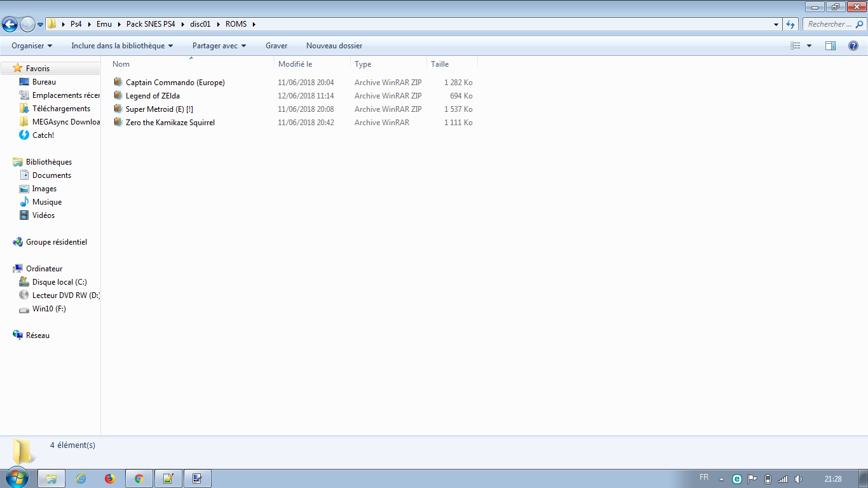Sort files by the Taille column
The height and width of the screenshot is (488, 868).
(x=452, y=64)
